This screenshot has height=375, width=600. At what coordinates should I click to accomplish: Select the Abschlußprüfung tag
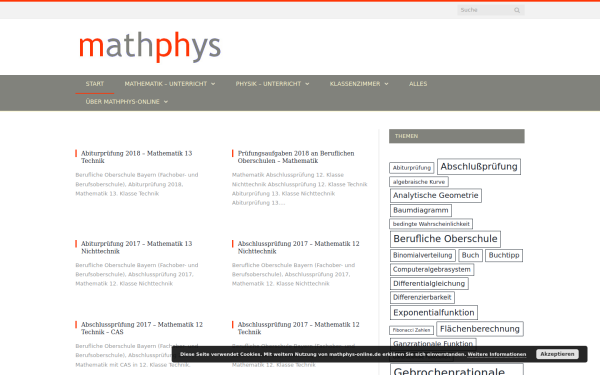click(479, 166)
